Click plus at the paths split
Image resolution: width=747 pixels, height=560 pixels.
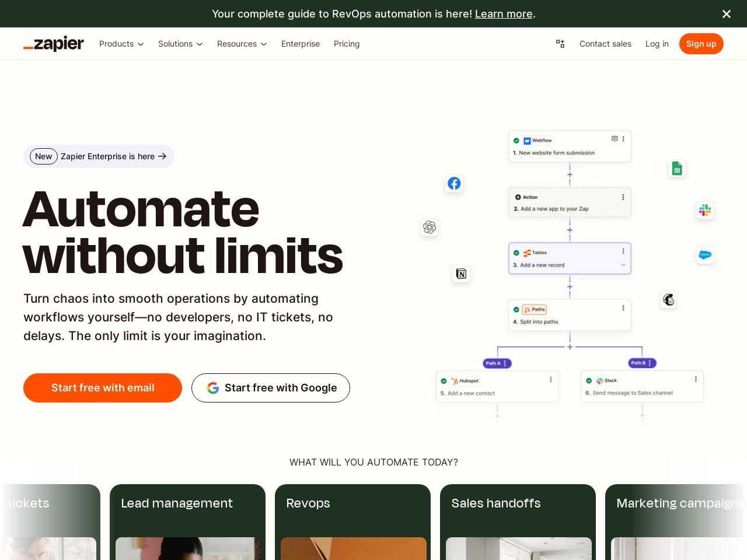[570, 346]
